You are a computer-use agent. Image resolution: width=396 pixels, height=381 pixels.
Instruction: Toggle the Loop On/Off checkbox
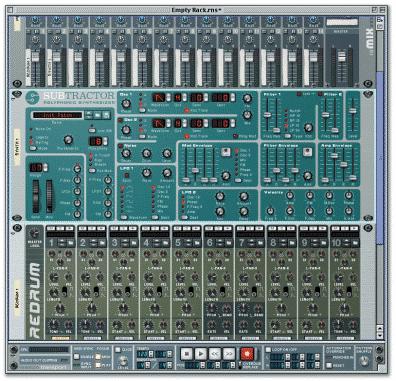[x=268, y=349]
